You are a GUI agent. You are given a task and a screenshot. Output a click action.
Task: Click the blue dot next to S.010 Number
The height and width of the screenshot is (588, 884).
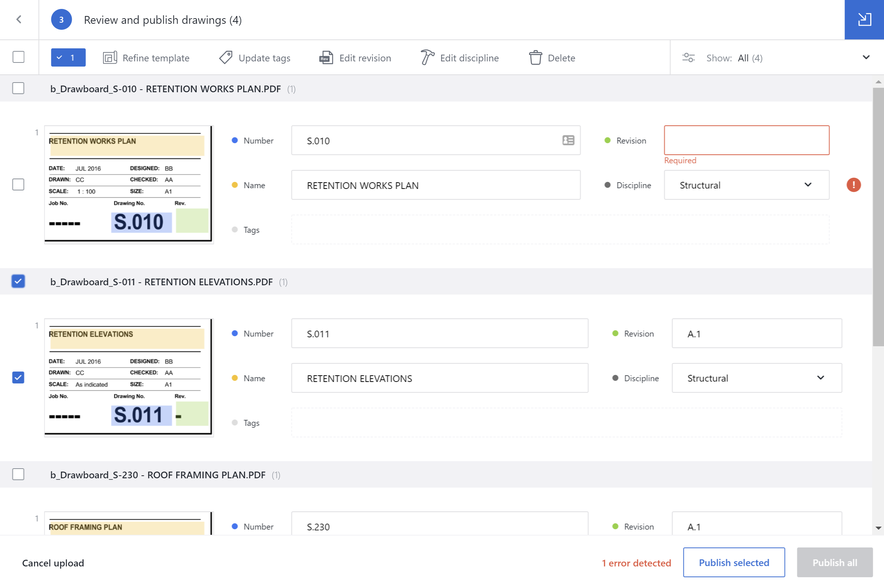(235, 140)
